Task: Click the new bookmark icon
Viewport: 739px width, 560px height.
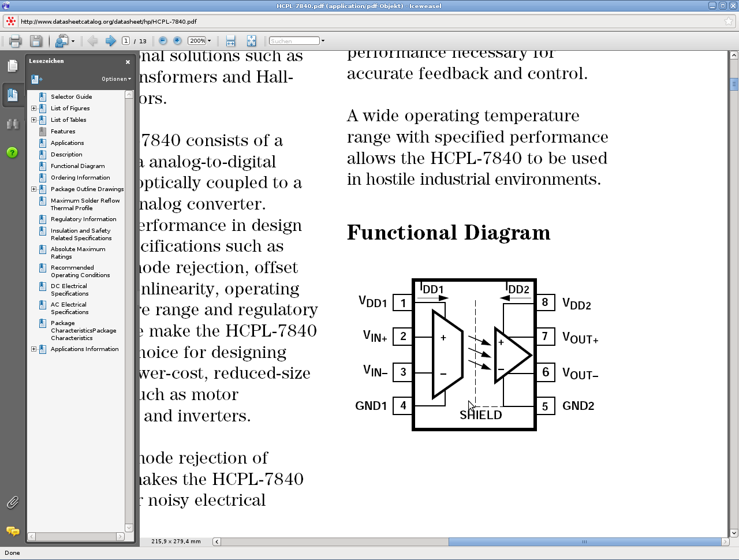Action: point(37,79)
